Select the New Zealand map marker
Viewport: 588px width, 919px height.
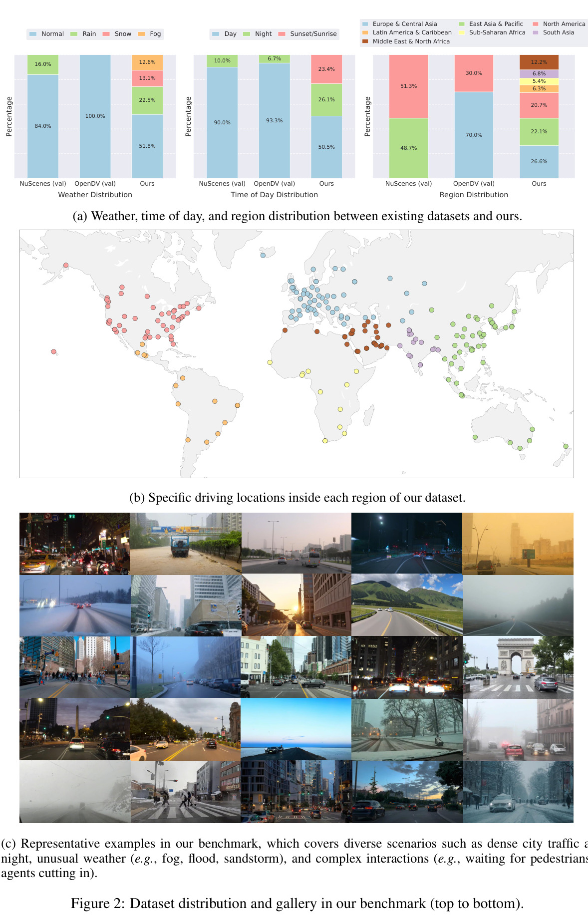[x=566, y=446]
